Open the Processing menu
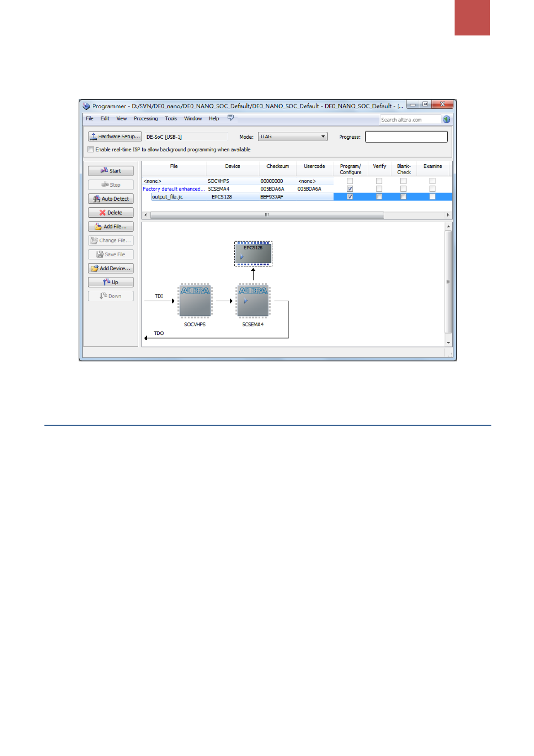Viewport: 534px width, 756px height. (146, 119)
